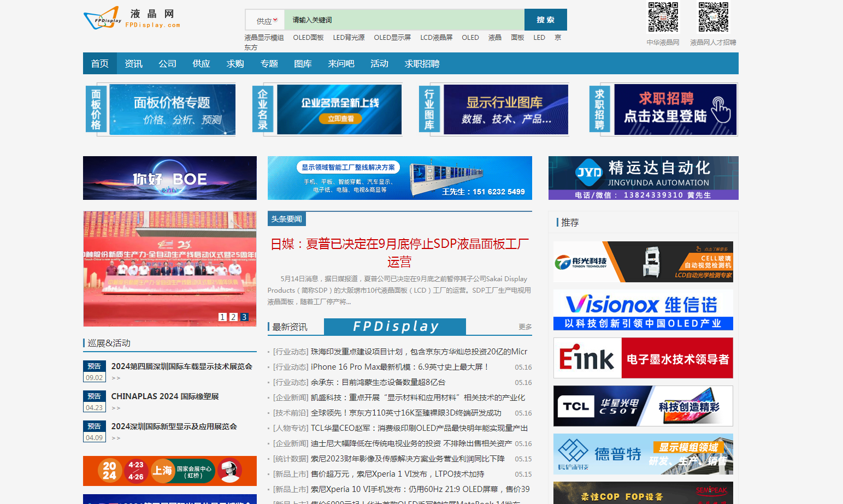
Task: Open news 余承东：目前鸿蒙生态设备数量超8亿台
Action: pos(378,382)
